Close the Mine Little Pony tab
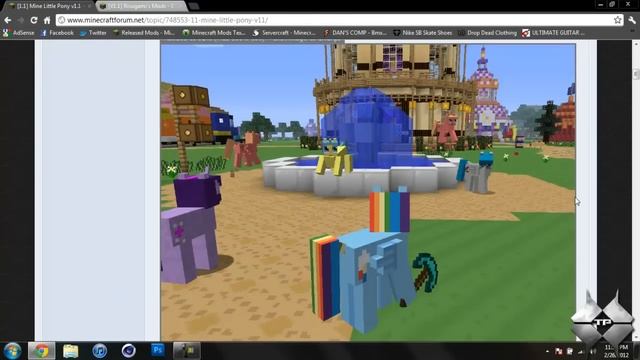 pyautogui.click(x=89, y=6)
